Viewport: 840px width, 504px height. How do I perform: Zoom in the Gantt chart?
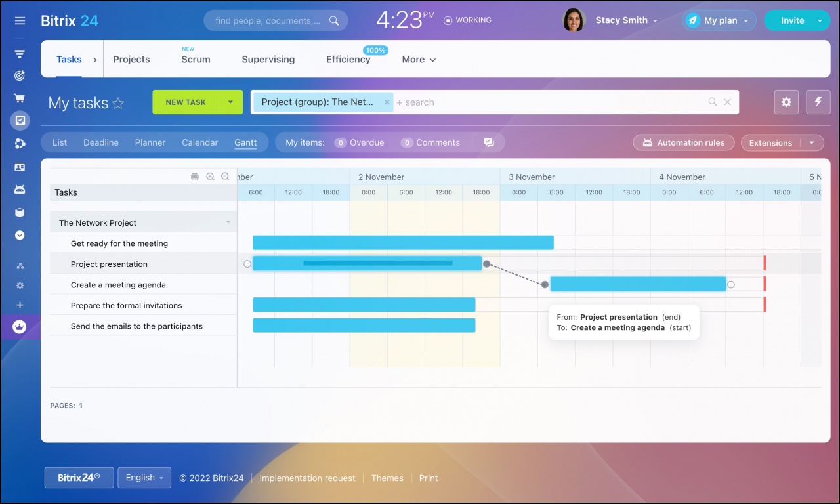pyautogui.click(x=210, y=177)
